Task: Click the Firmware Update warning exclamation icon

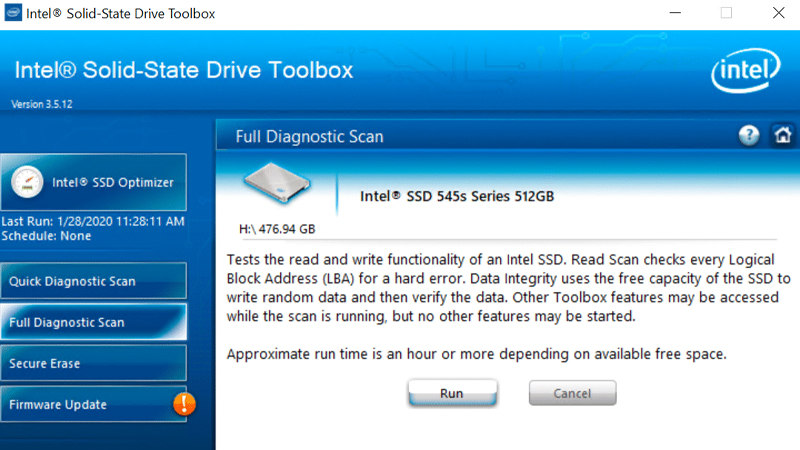Action: [184, 404]
